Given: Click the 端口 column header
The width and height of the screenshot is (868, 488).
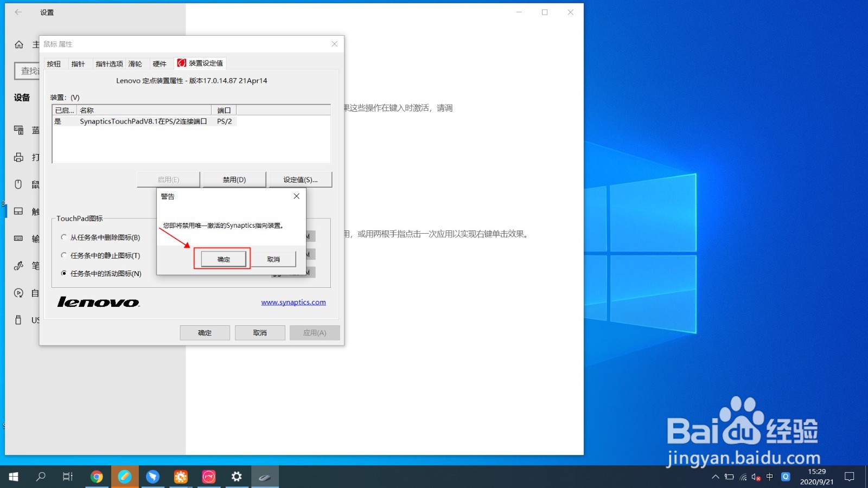Looking at the screenshot, I should (x=224, y=110).
